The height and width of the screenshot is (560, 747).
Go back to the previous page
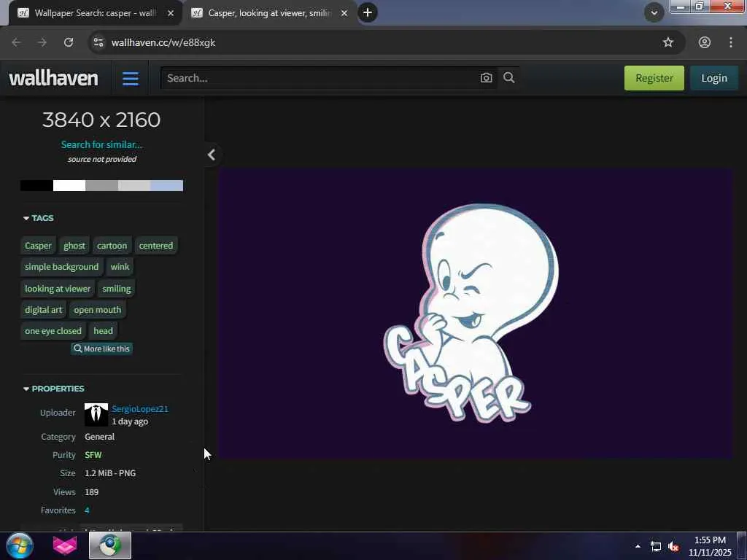tap(16, 42)
